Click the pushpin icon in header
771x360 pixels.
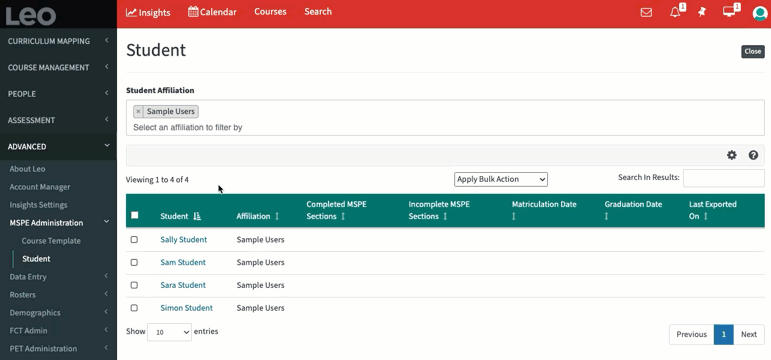pyautogui.click(x=702, y=12)
